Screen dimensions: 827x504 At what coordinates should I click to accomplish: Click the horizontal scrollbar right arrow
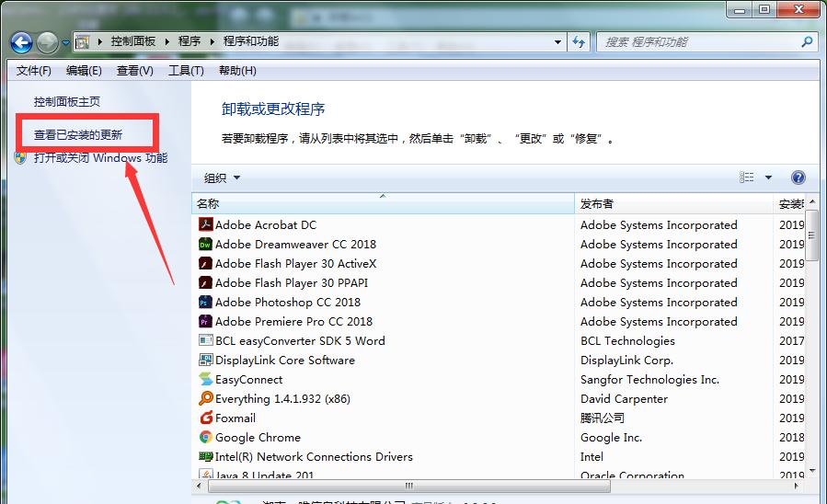[x=796, y=486]
